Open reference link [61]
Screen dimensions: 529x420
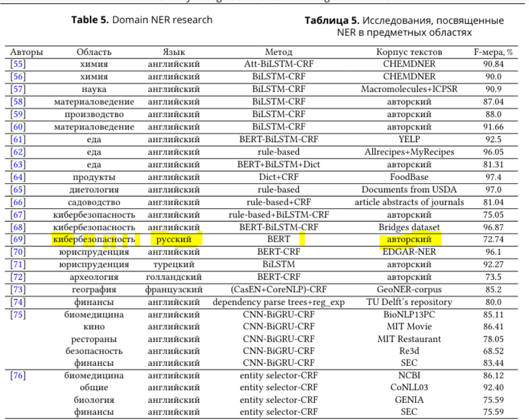tap(18, 139)
